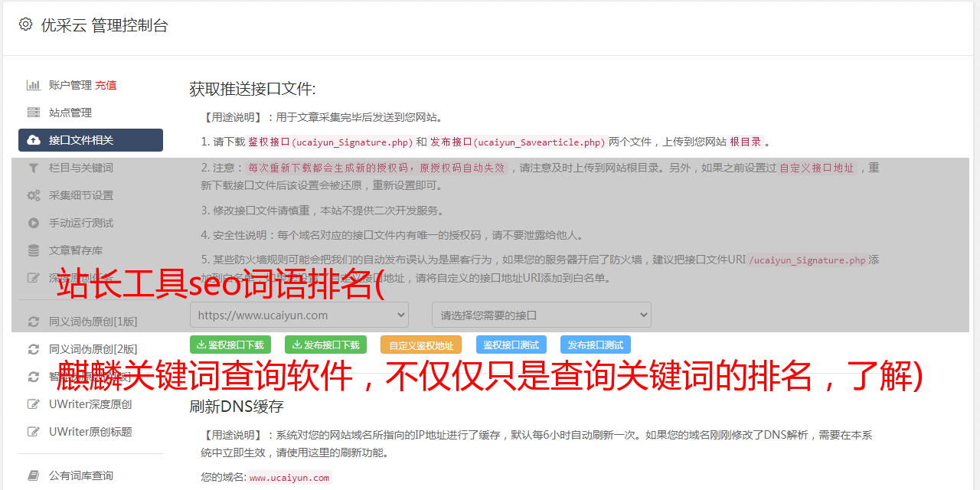980x490 pixels.
Task: Expand the 请选择您需要的接口 dropdown
Action: 541,315
